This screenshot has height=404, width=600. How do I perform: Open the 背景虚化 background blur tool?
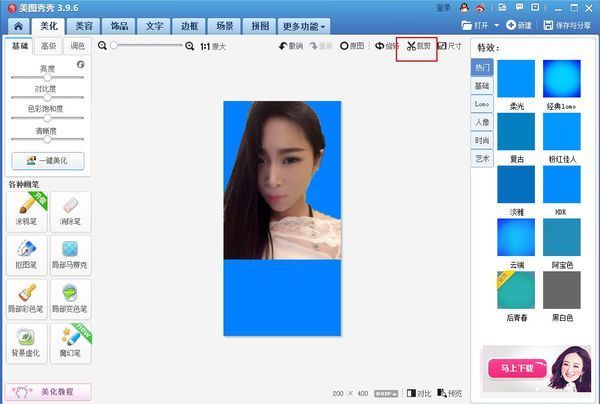[x=27, y=341]
